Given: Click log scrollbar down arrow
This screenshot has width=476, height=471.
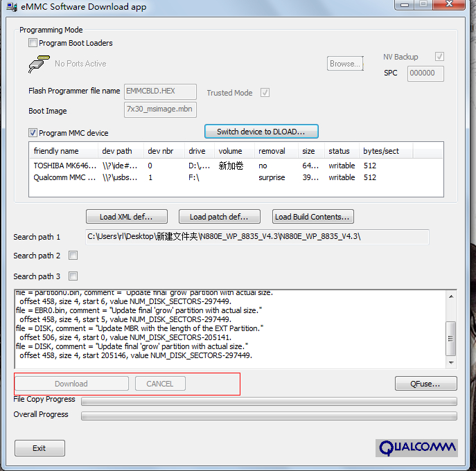Looking at the screenshot, I should coord(451,363).
